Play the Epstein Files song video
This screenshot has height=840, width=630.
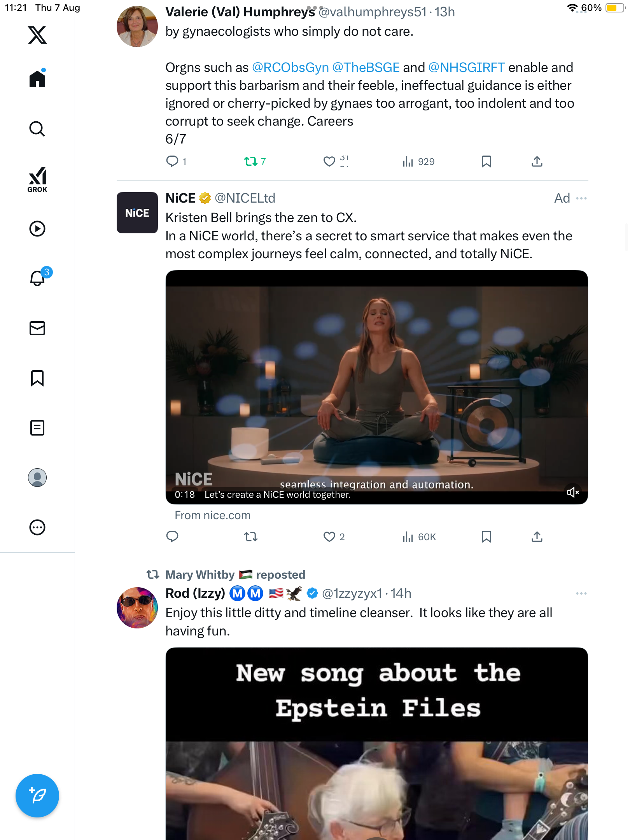click(x=376, y=789)
